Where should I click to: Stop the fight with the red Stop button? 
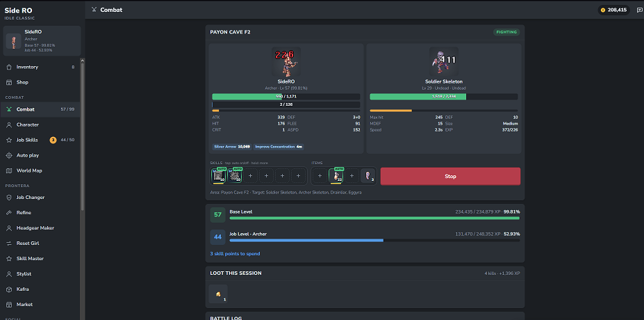(451, 176)
